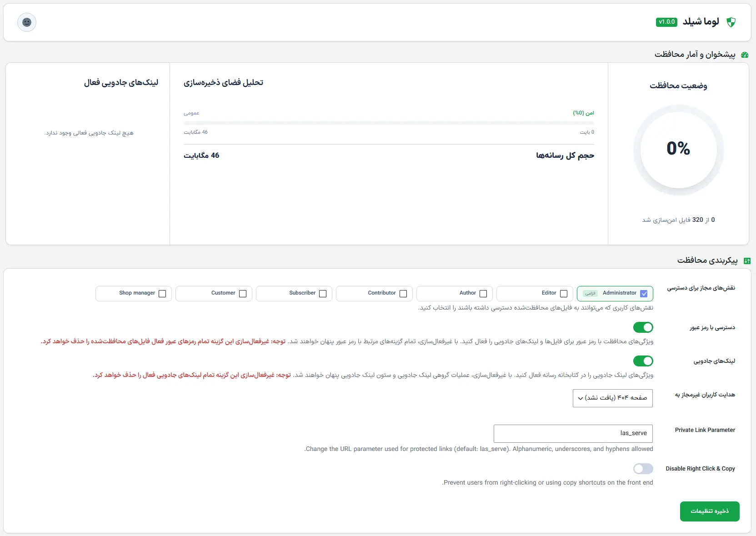Click the 'Disable Right Click & Copy' label
The height and width of the screenshot is (536, 756).
[x=701, y=469]
